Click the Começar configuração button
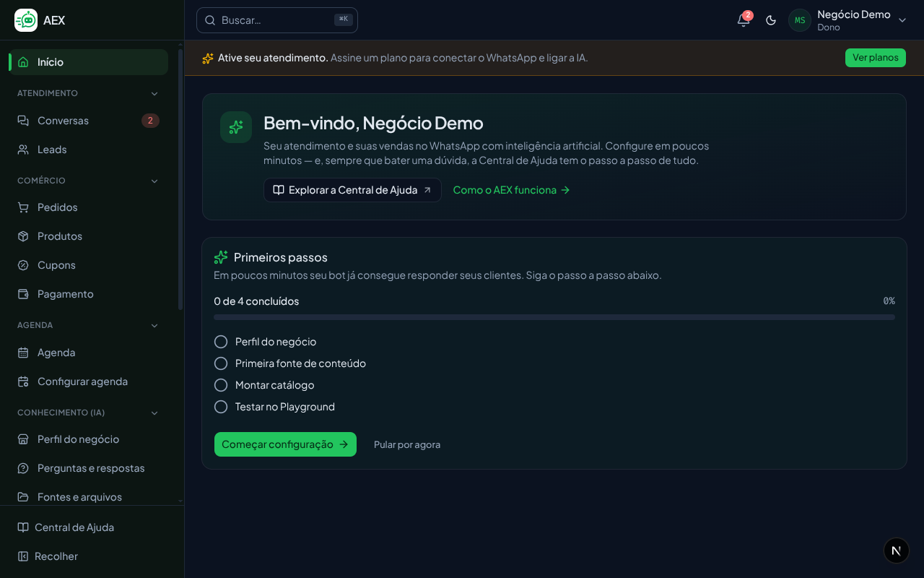924x578 pixels. 285,444
